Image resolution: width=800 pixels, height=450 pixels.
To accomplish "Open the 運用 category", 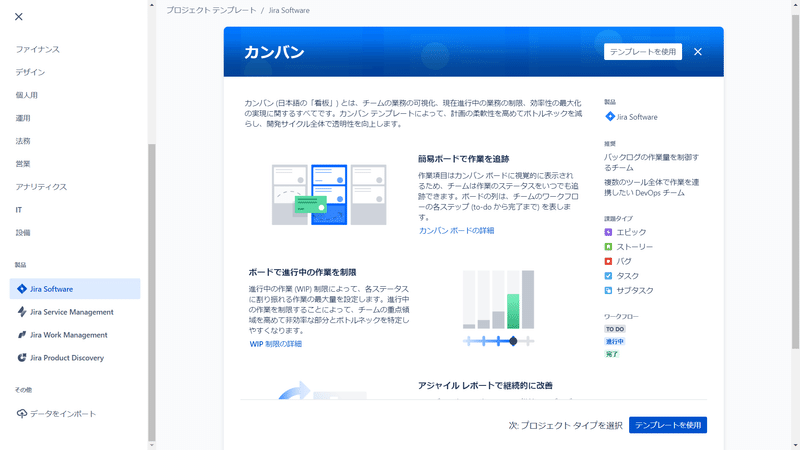I will (23, 118).
